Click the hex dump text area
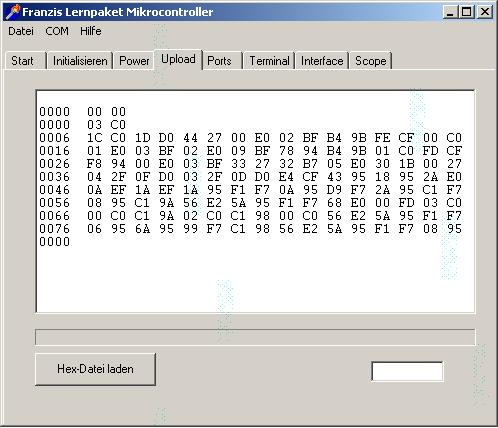498x428 pixels. pos(255,201)
